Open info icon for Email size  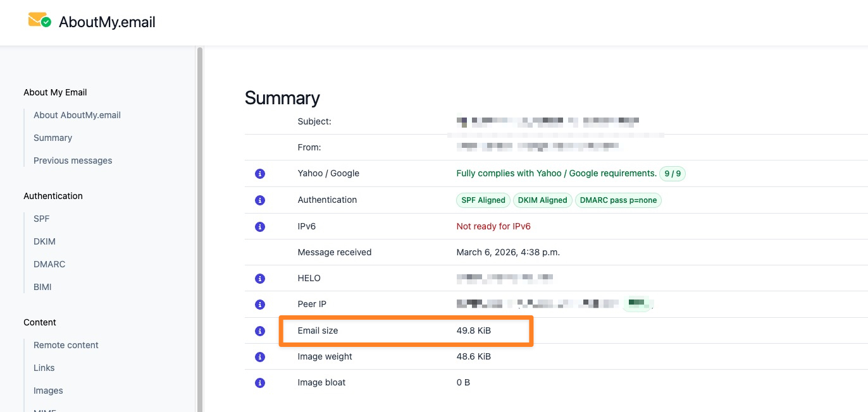259,331
